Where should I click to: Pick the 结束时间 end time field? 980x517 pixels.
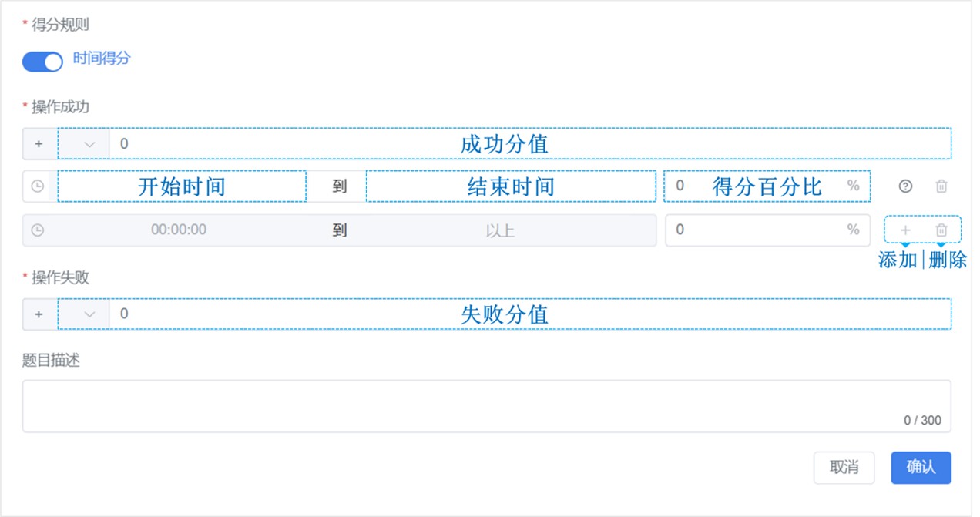(511, 186)
